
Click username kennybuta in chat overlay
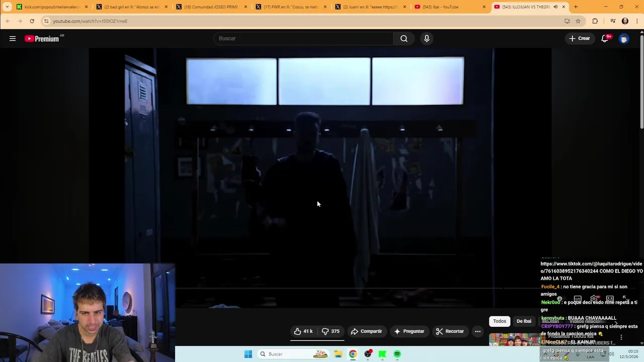coord(552,318)
